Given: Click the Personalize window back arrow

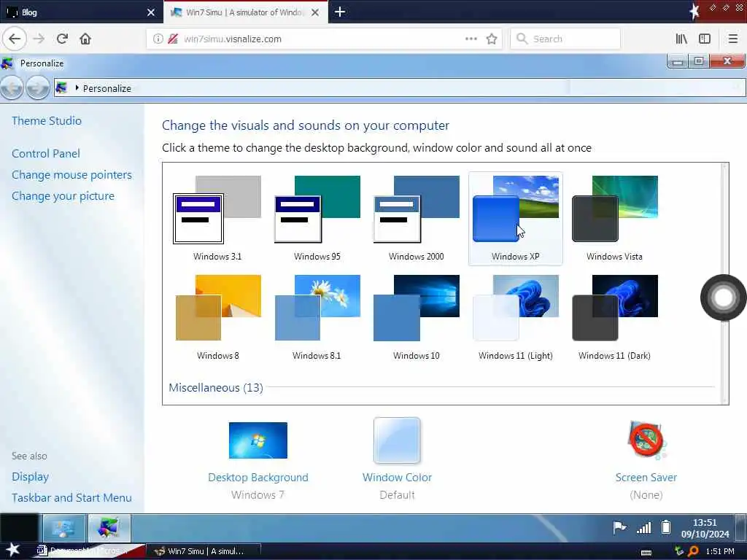Looking at the screenshot, I should [x=12, y=87].
